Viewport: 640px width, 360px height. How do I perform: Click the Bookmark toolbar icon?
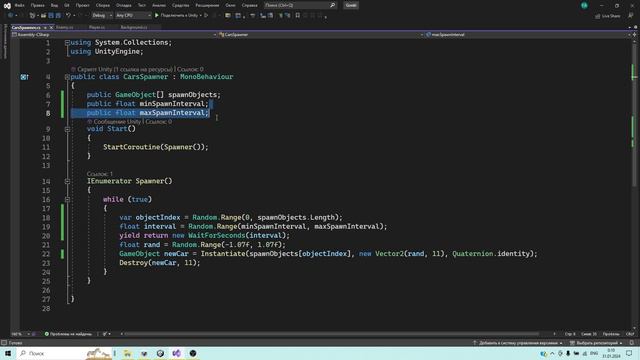[298, 15]
